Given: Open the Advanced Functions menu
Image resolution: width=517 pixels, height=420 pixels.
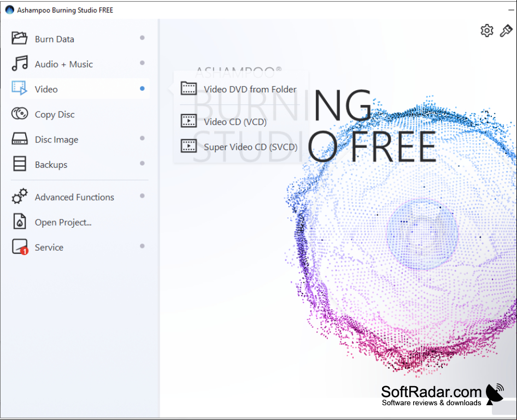Looking at the screenshot, I should pos(79,197).
